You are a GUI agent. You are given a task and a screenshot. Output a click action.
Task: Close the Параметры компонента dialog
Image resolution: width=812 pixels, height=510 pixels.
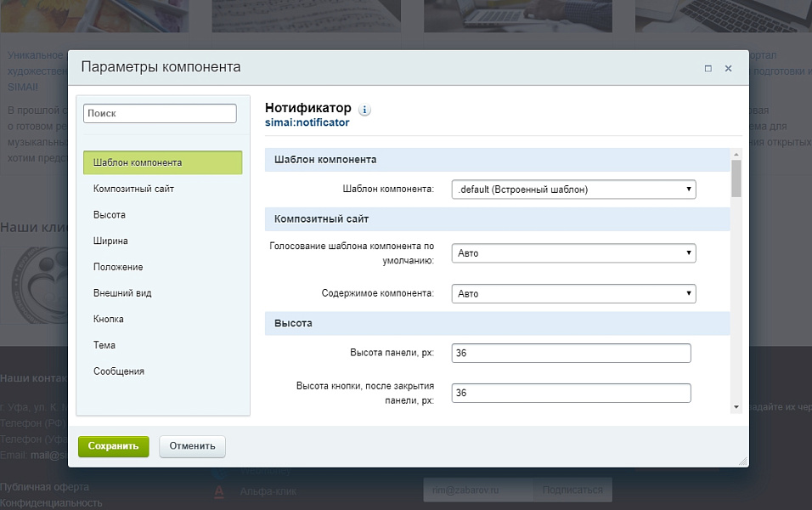click(728, 69)
